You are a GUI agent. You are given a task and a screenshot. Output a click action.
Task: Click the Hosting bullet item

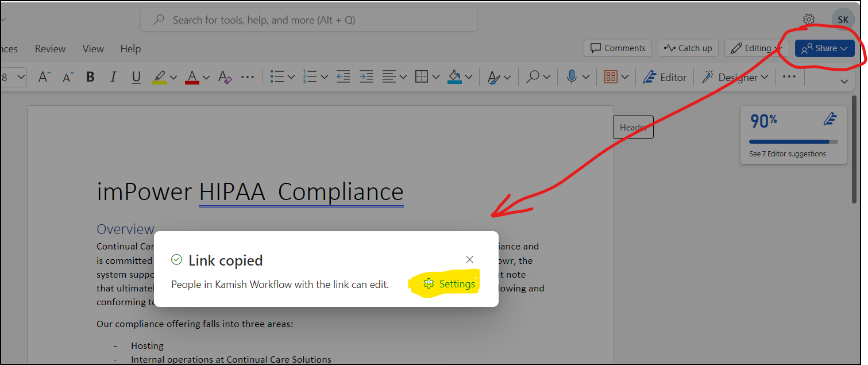coord(147,346)
